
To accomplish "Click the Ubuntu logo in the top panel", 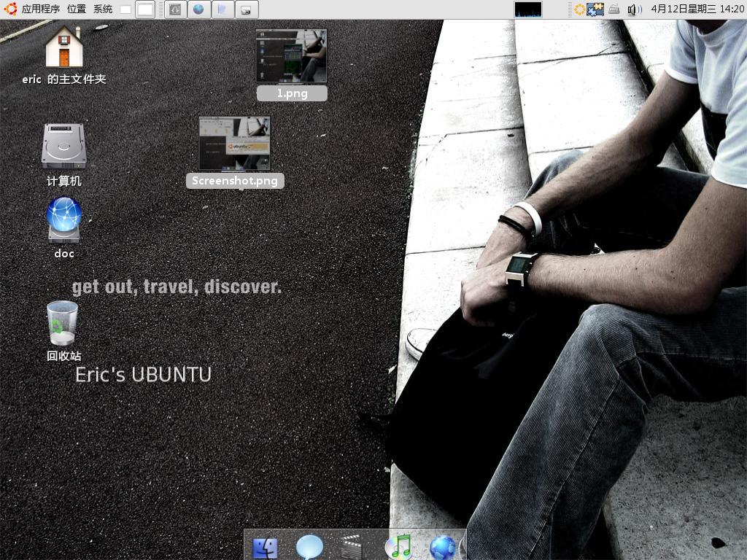I will [x=10, y=9].
